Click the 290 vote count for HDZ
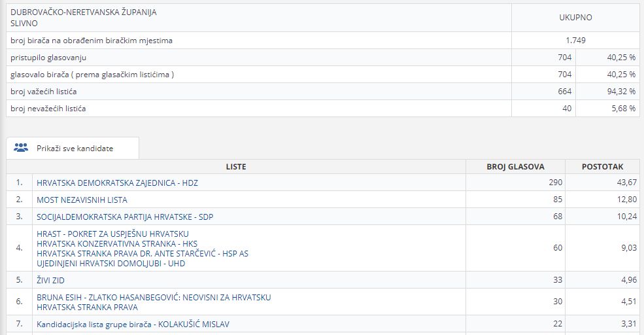644x335 pixels. click(x=555, y=183)
